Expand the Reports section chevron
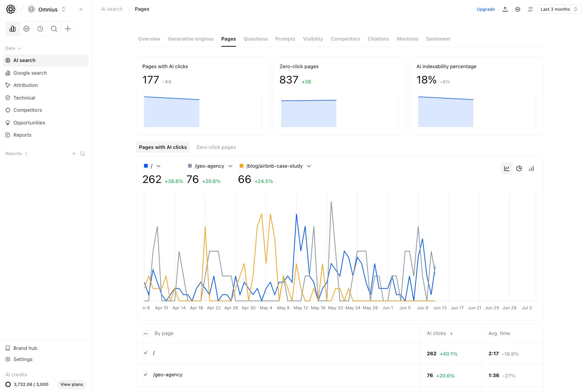This screenshot has height=392, width=588. point(26,154)
